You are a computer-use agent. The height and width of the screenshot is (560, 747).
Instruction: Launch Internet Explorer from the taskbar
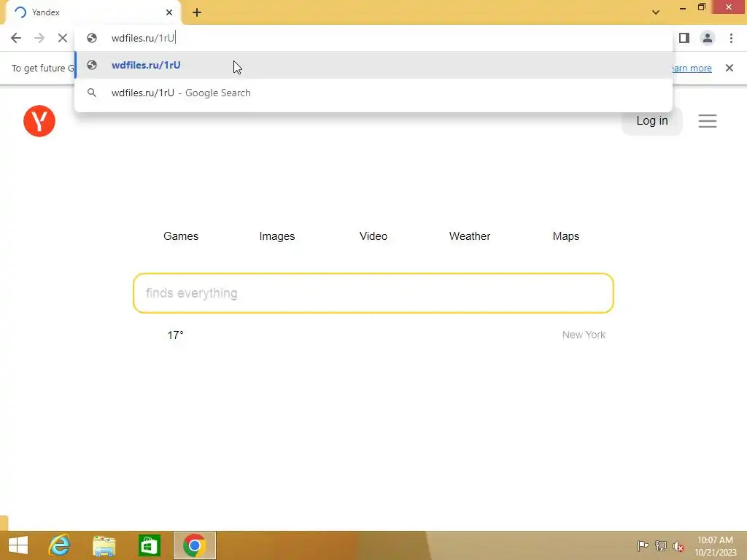coord(59,545)
